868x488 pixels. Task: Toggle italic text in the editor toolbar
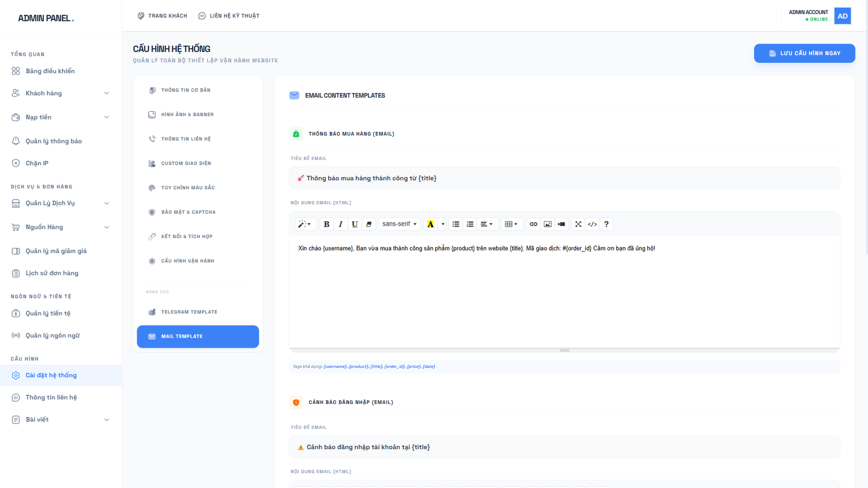pyautogui.click(x=341, y=224)
